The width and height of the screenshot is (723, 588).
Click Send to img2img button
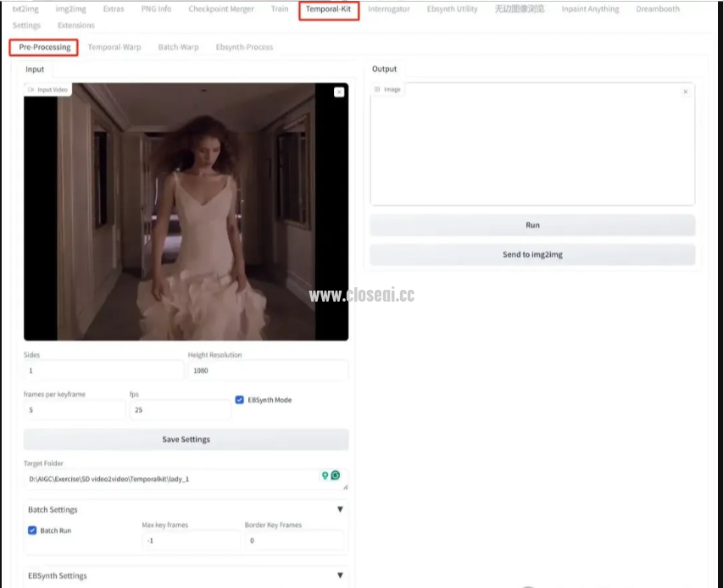[x=532, y=254]
